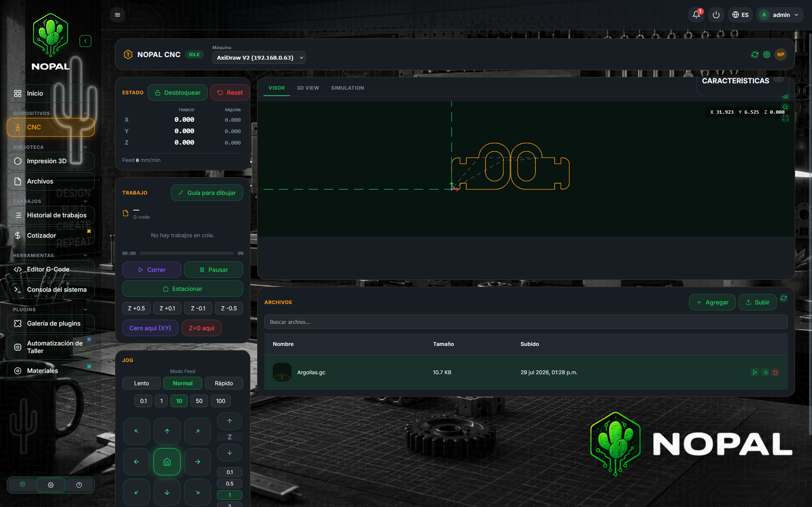Collapse the sidebar with the arrow button

(x=85, y=41)
